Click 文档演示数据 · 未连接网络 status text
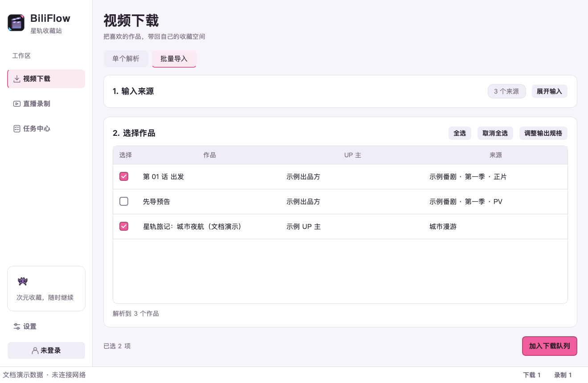Image resolution: width=588 pixels, height=383 pixels. pos(44,375)
